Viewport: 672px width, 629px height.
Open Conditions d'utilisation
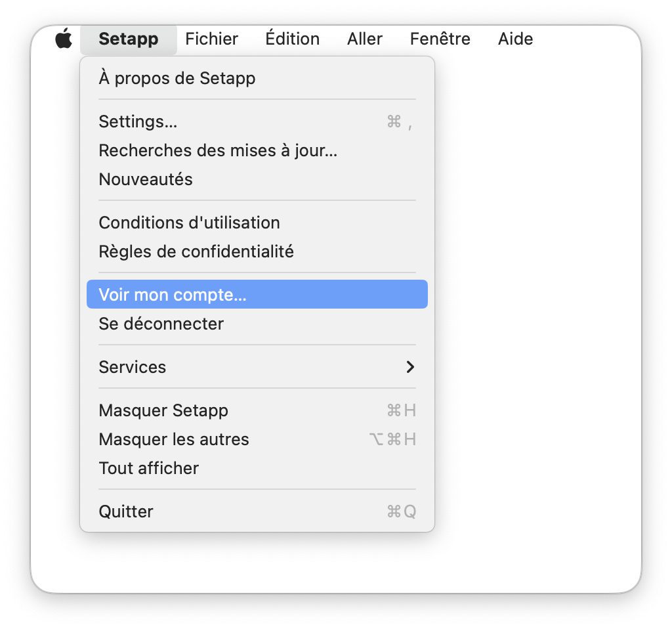pyautogui.click(x=257, y=223)
